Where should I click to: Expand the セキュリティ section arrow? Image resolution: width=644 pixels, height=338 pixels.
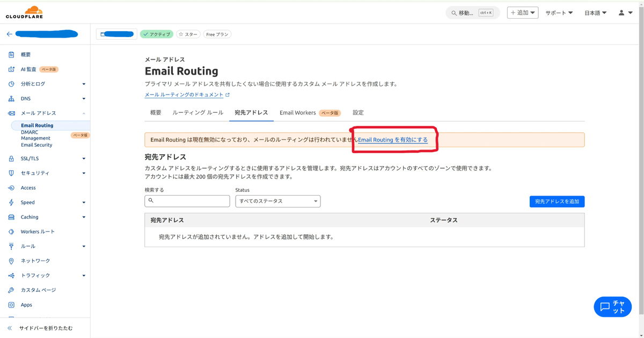click(x=84, y=173)
